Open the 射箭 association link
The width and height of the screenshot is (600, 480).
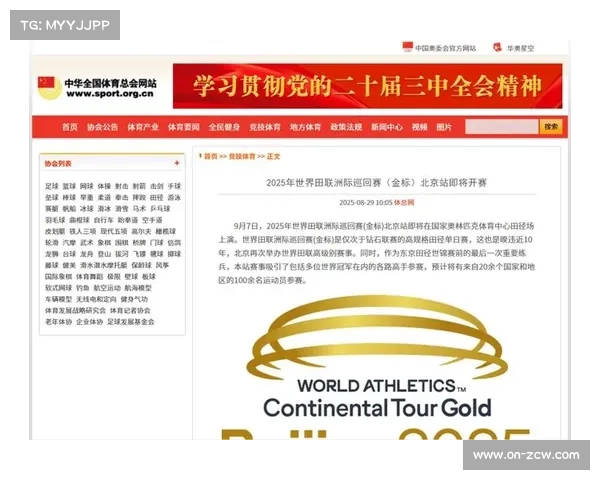[x=139, y=186]
